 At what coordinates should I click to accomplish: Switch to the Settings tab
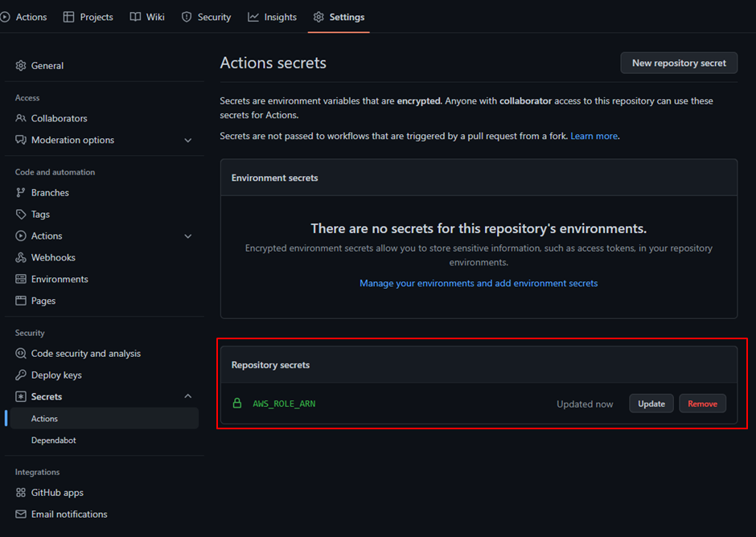[339, 16]
